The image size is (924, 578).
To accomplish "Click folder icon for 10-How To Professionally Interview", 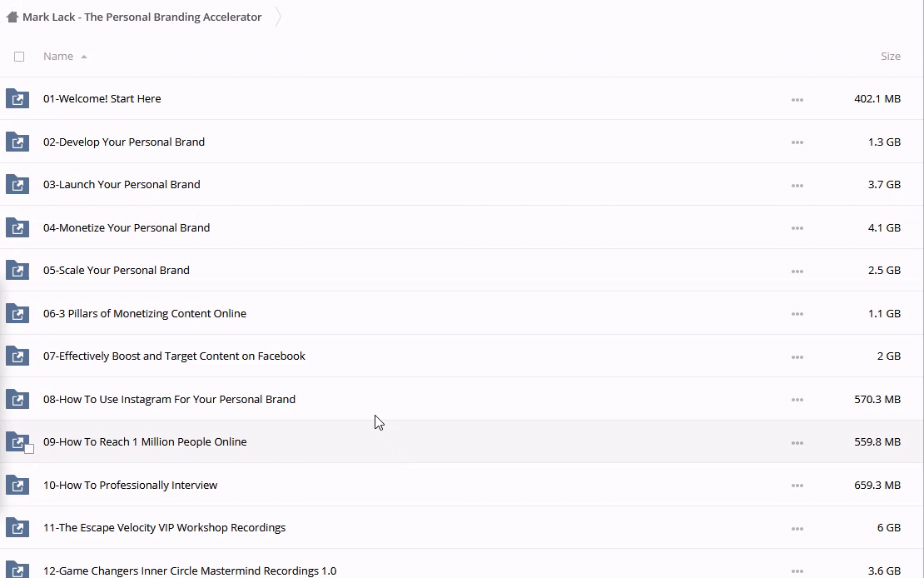I will (17, 486).
